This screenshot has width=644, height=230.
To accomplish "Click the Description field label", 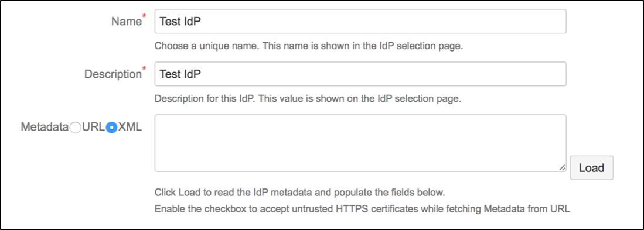I will [x=113, y=74].
